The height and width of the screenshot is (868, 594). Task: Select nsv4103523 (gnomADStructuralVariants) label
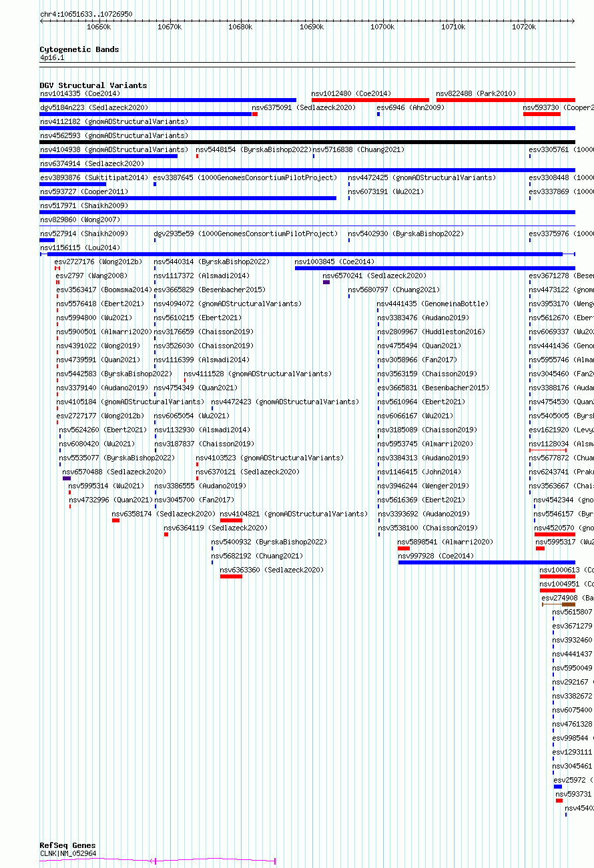click(270, 458)
